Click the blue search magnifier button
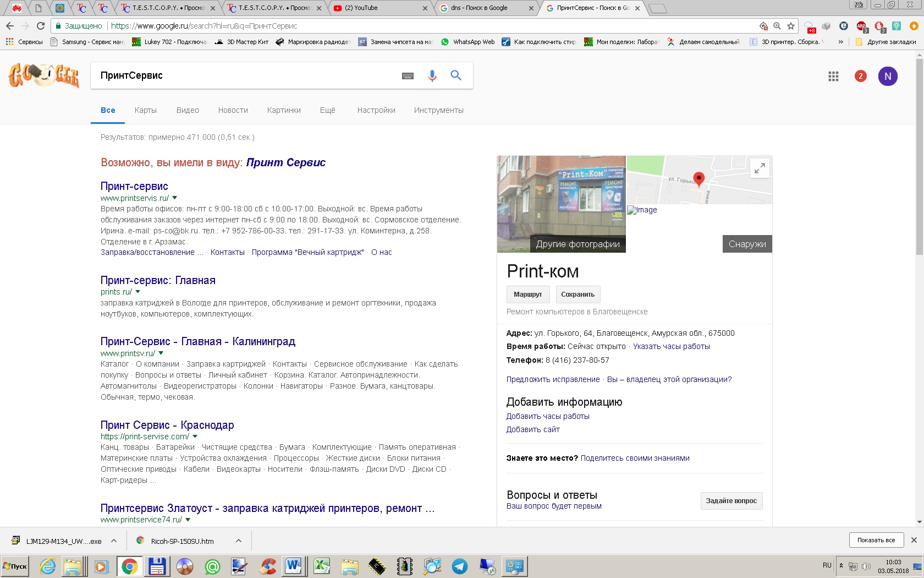The image size is (924, 578). tap(456, 75)
